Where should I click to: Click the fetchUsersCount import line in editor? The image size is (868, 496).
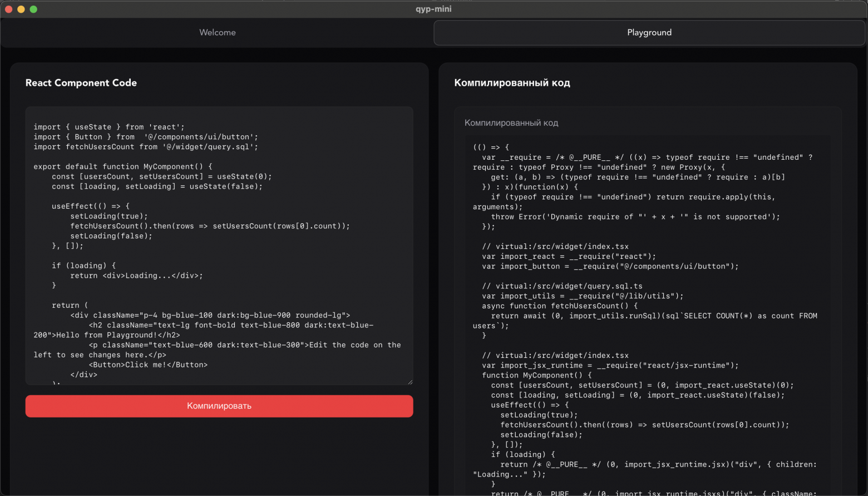point(146,147)
